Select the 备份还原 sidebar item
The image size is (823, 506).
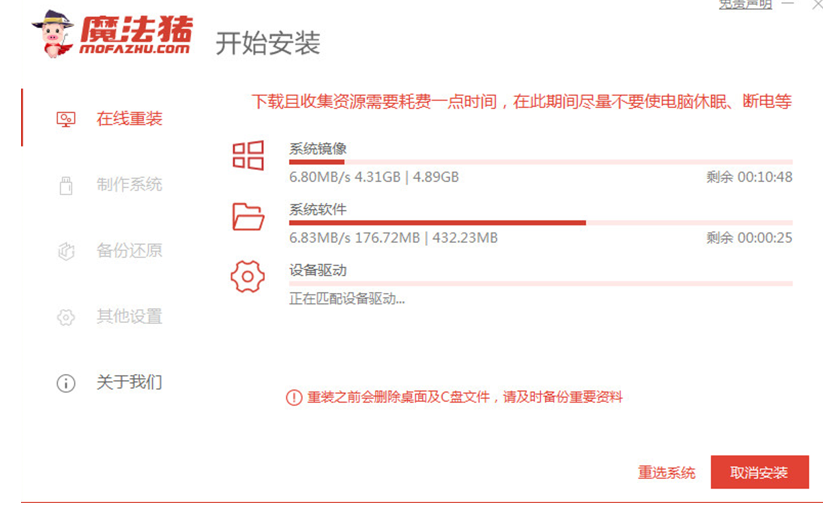tap(129, 251)
